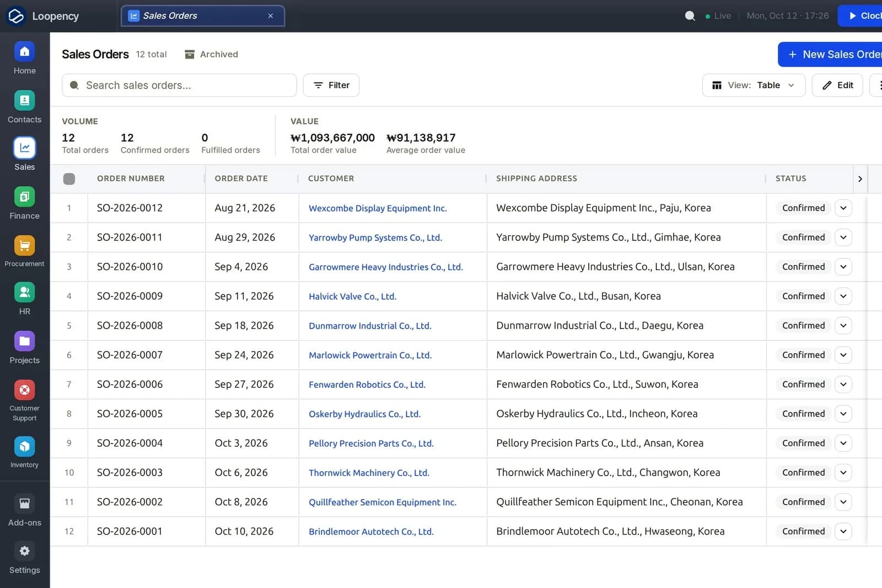Click Confirmed status badge for SO-2026-0005

pyautogui.click(x=803, y=414)
